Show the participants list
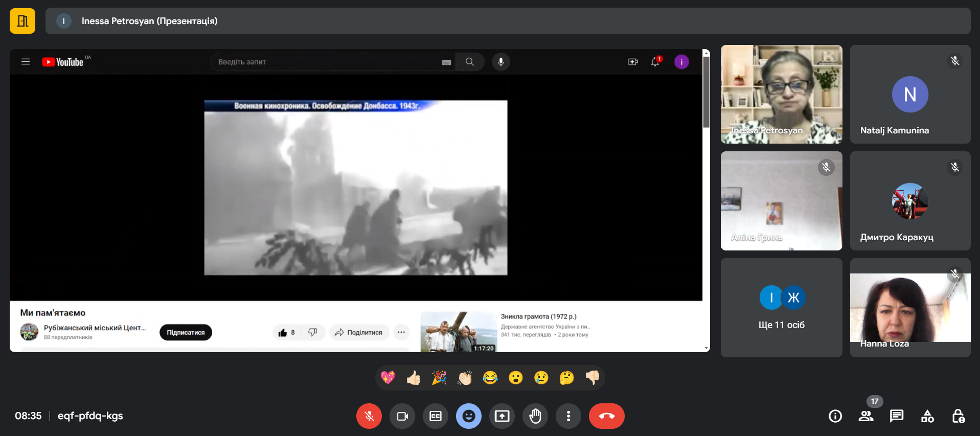This screenshot has height=436, width=980. tap(865, 416)
